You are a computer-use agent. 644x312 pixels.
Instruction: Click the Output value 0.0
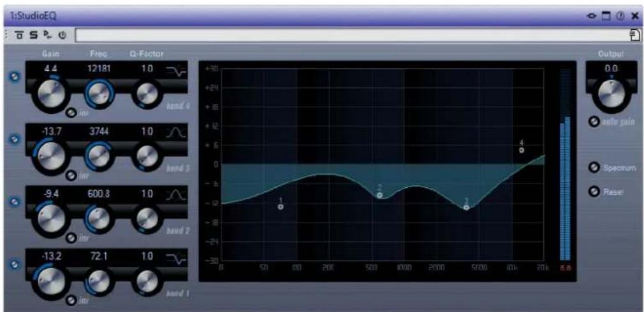click(611, 69)
